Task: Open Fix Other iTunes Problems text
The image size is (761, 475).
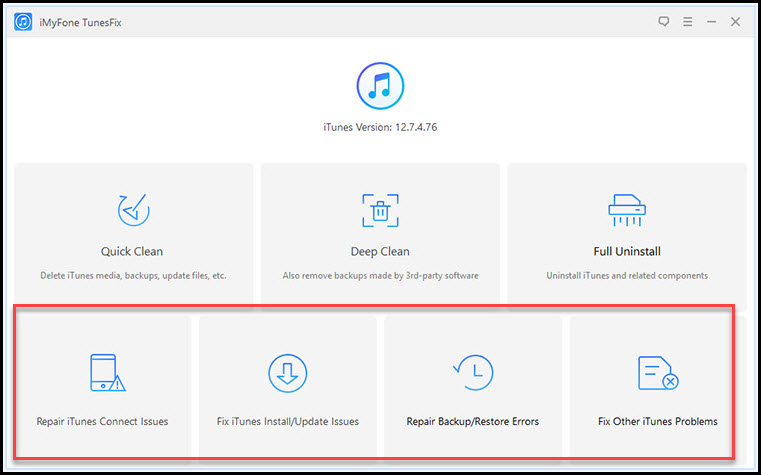Action: [x=657, y=421]
